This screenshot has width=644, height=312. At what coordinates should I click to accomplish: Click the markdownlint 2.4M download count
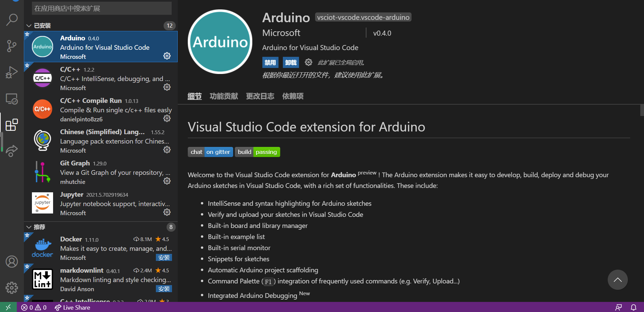point(143,270)
